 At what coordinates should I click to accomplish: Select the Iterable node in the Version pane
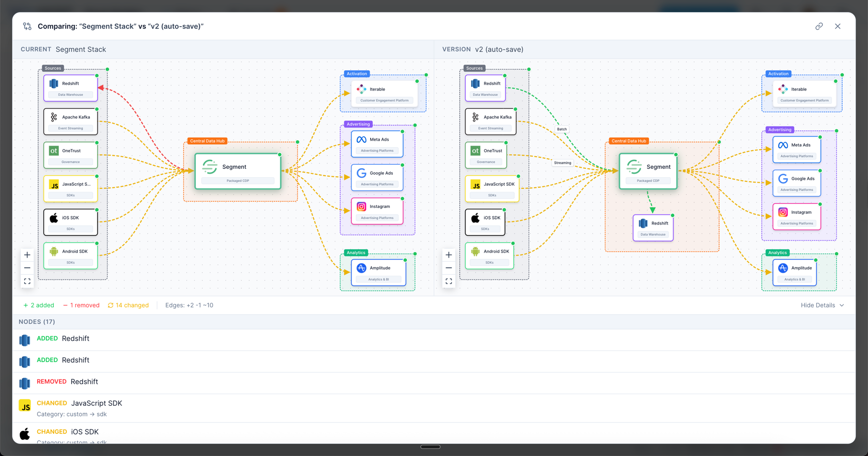pyautogui.click(x=804, y=94)
